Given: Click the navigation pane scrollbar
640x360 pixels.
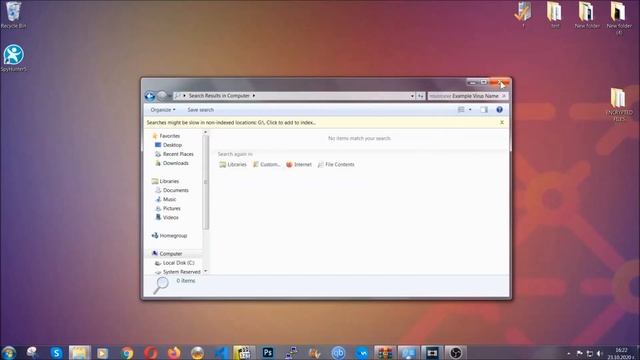Looking at the screenshot, I should pos(206,182).
